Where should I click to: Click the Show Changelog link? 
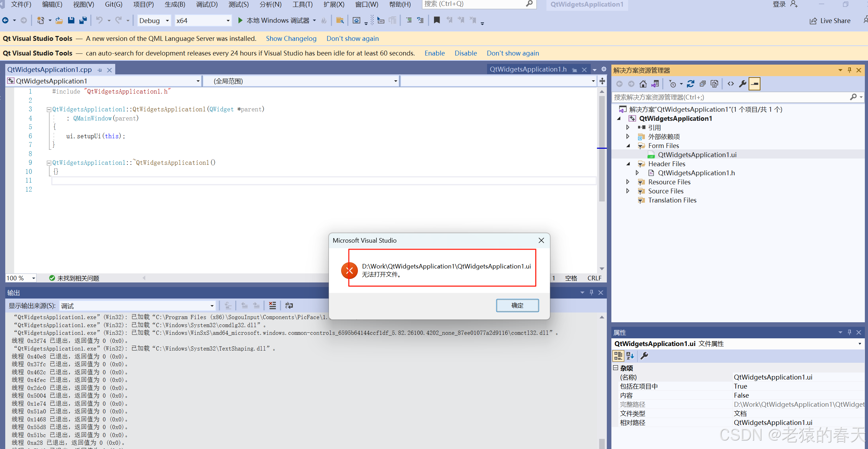coord(291,38)
